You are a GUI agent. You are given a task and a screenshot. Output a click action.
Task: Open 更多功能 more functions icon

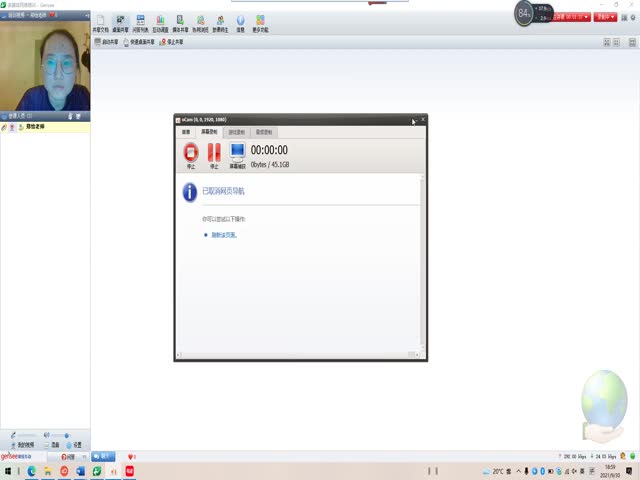[x=260, y=23]
